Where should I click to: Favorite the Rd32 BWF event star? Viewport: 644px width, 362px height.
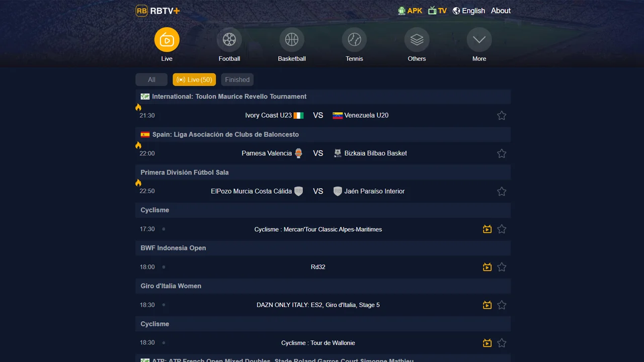(x=502, y=267)
